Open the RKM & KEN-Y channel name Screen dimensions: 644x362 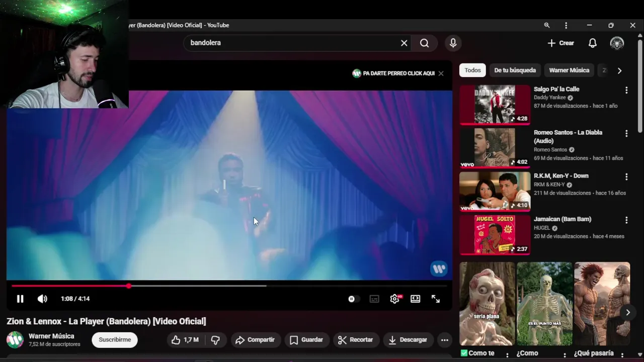(549, 185)
